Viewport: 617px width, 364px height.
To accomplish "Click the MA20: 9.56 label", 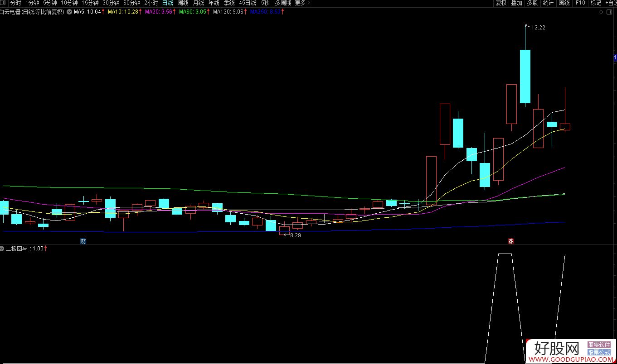I will click(158, 12).
